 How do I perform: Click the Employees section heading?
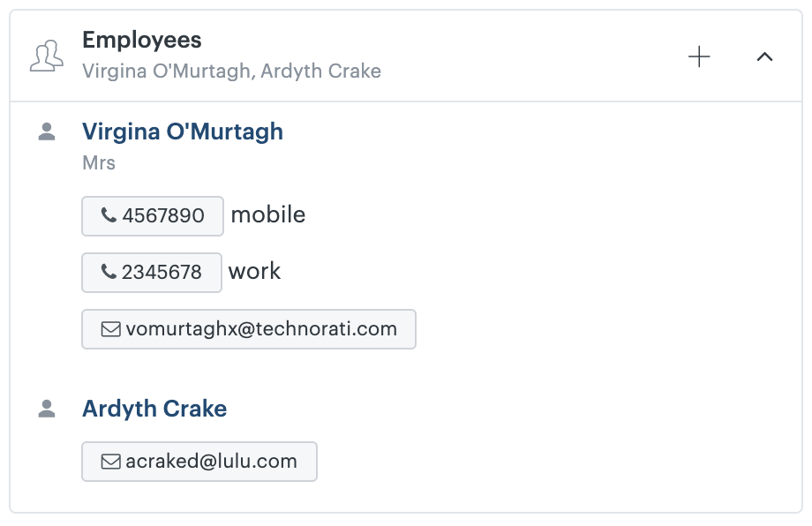pyautogui.click(x=142, y=41)
